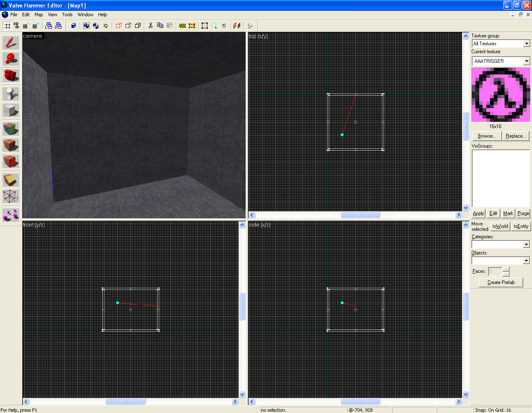
Task: Select the Path tool
Action: click(x=11, y=214)
